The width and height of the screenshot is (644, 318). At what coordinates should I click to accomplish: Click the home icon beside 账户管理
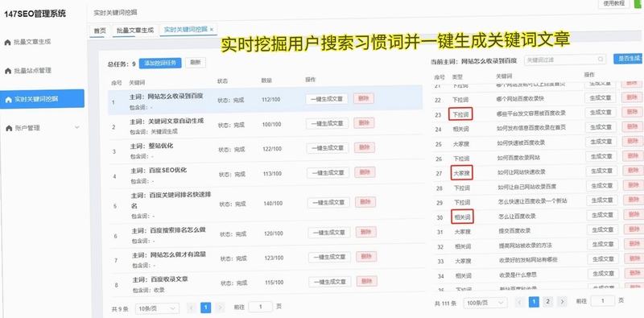click(9, 128)
